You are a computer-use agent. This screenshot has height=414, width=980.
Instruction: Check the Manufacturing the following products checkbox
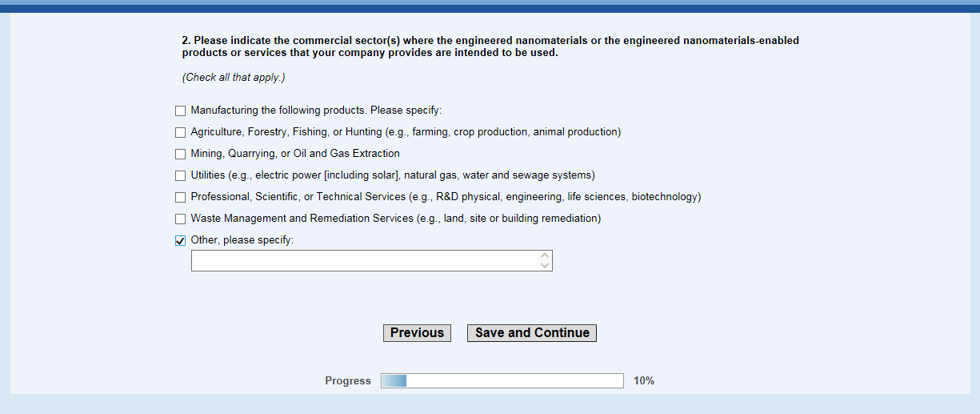180,111
